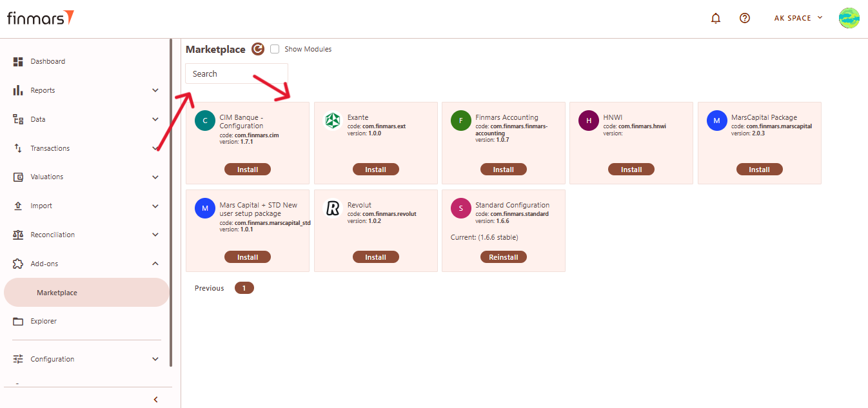Click the Marketplace Search input field

tap(236, 73)
